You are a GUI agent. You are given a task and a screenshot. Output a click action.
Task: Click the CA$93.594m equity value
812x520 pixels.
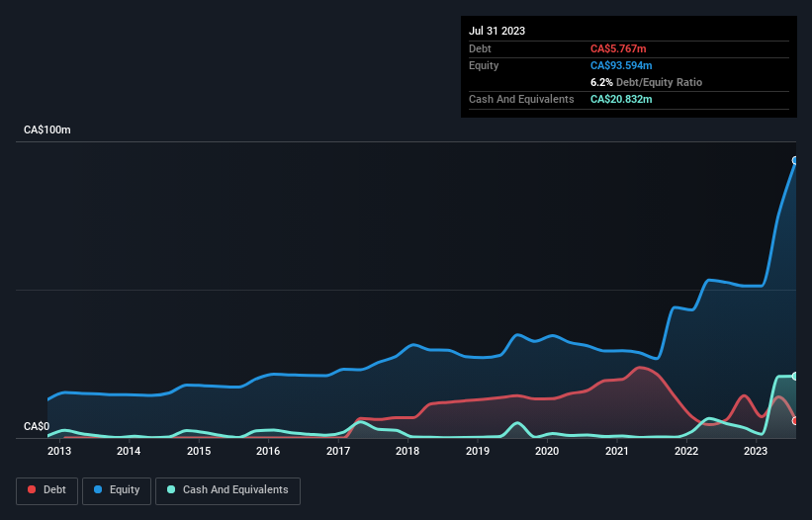click(x=621, y=65)
